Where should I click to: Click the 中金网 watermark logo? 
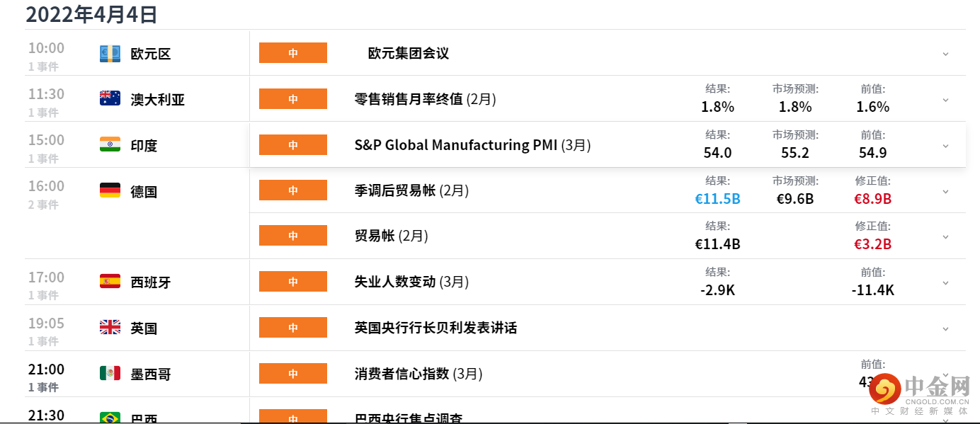(921, 391)
